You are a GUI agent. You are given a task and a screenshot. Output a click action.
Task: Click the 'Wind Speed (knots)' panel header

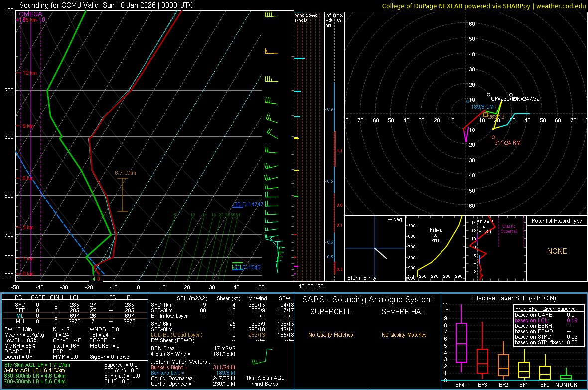point(306,17)
